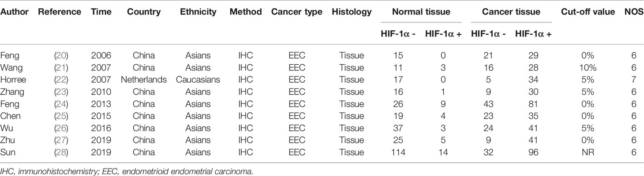Click the Author column header
The image size is (644, 176).
(15, 12)
